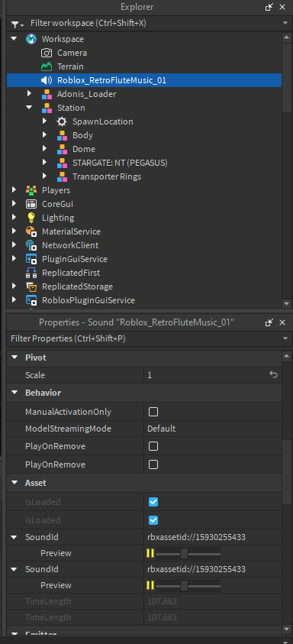Expand the Body node
Image resolution: width=293 pixels, height=644 pixels.
(x=44, y=135)
